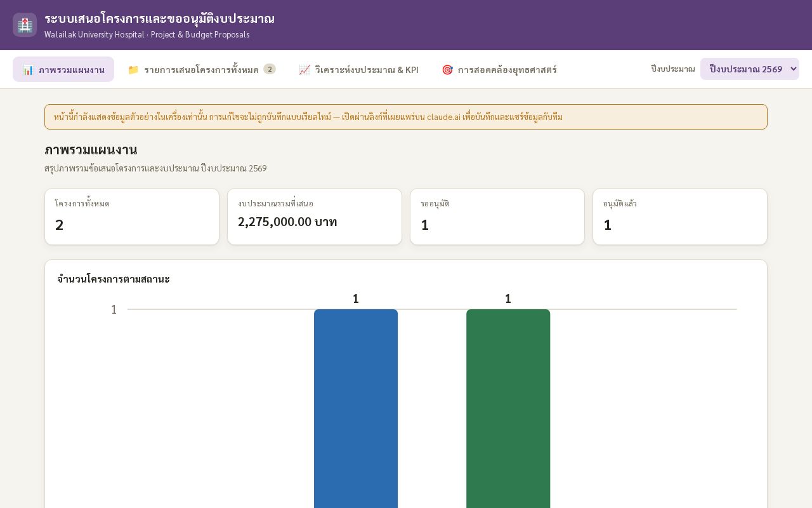Image resolution: width=812 pixels, height=508 pixels.
Task: Click the target icon on การสอดคล้องยุทธศาสตร์ tab
Action: (447, 70)
